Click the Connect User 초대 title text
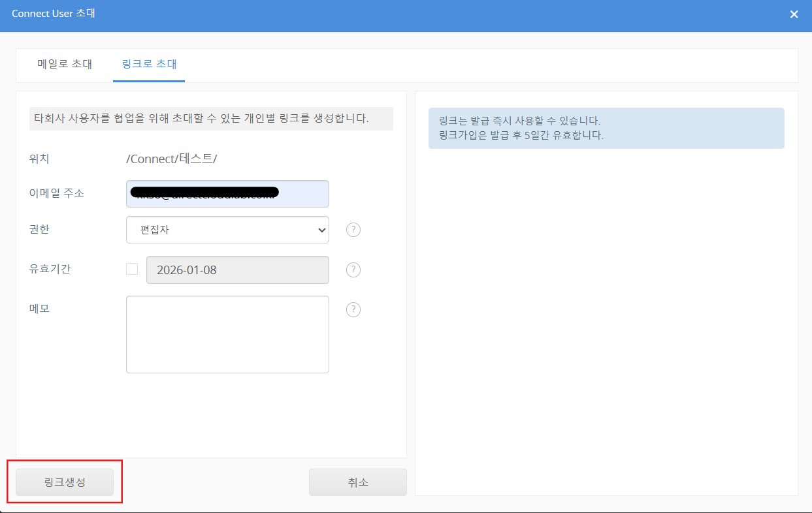Screen dimensions: 812x513 [x=54, y=14]
